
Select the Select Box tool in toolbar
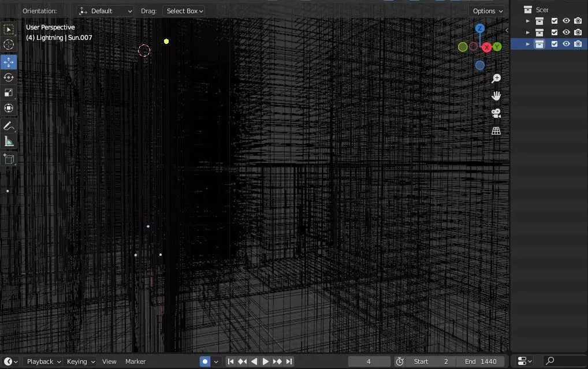point(9,29)
